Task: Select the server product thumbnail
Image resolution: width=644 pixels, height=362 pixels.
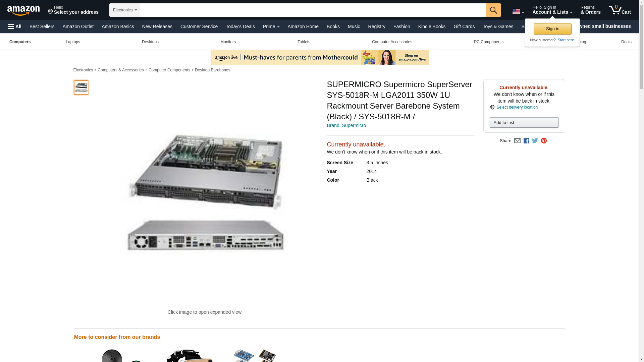Action: click(81, 87)
